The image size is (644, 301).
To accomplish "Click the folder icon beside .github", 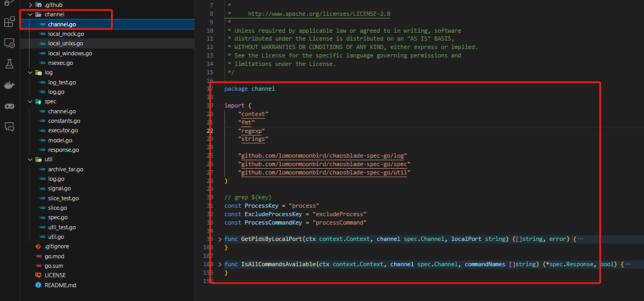I will (x=39, y=5).
